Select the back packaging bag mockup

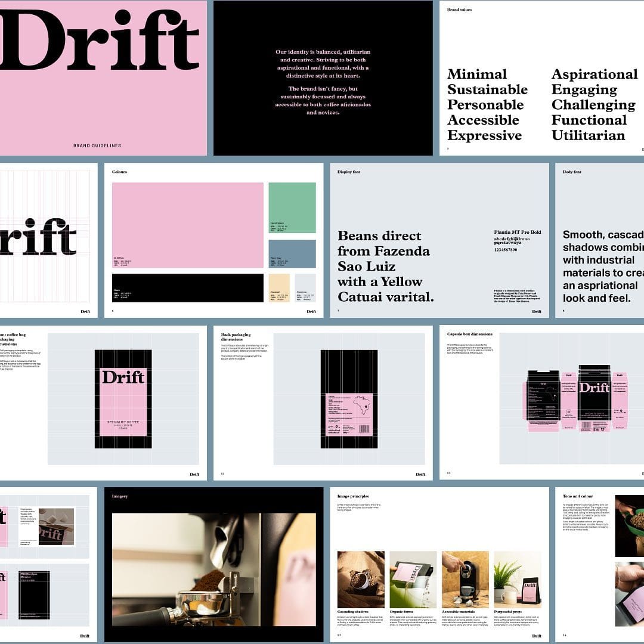(349, 399)
